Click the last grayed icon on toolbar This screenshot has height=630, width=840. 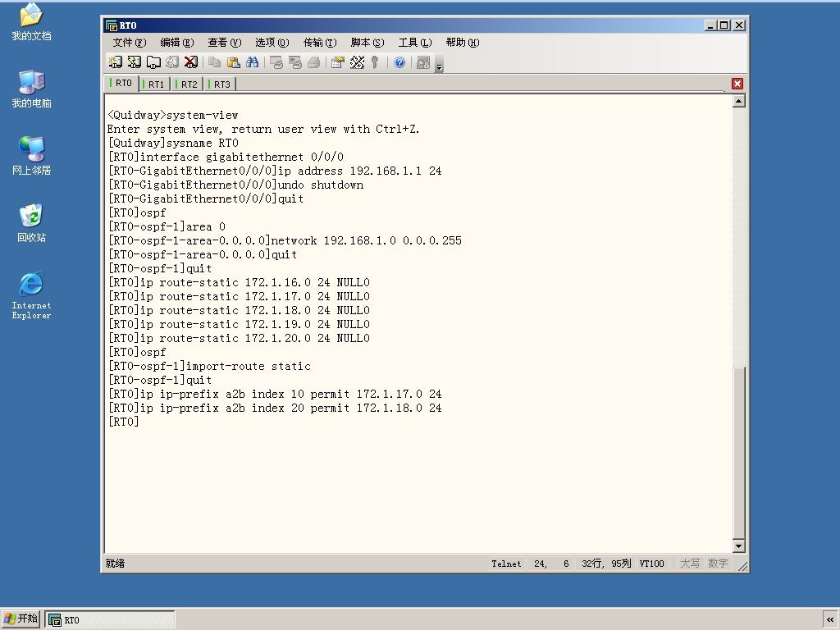tap(422, 62)
